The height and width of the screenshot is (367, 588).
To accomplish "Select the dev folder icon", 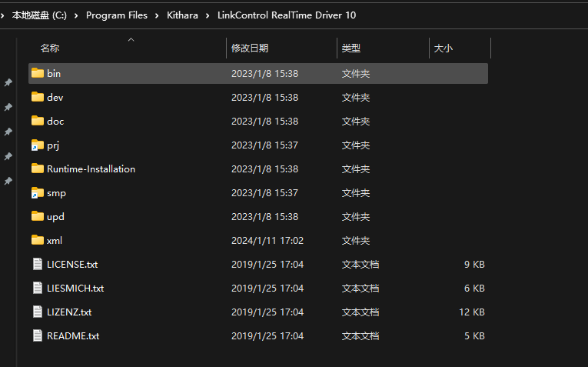I will click(x=38, y=97).
